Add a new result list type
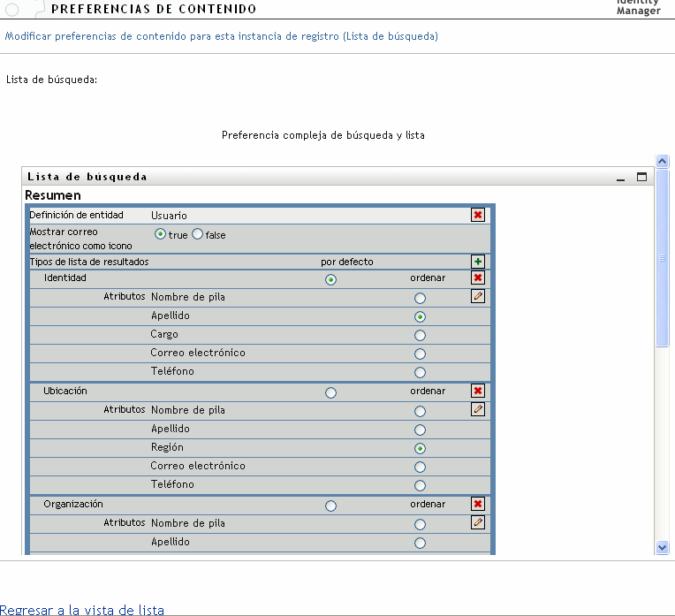Viewport: 675px width, 616px height. coord(478,262)
